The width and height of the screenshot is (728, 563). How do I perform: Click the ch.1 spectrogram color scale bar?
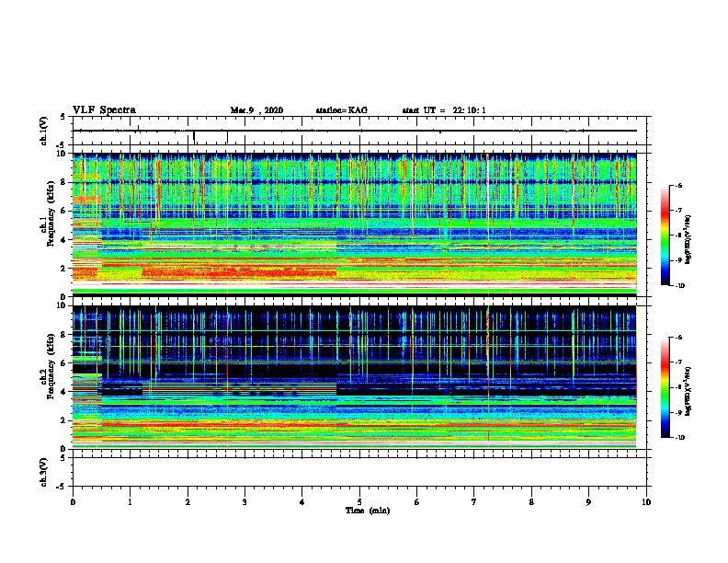click(x=665, y=236)
